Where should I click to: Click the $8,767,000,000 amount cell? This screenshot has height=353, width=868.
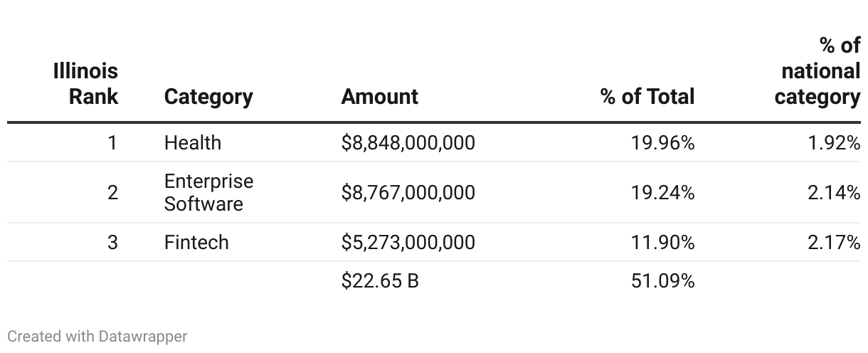(x=408, y=192)
